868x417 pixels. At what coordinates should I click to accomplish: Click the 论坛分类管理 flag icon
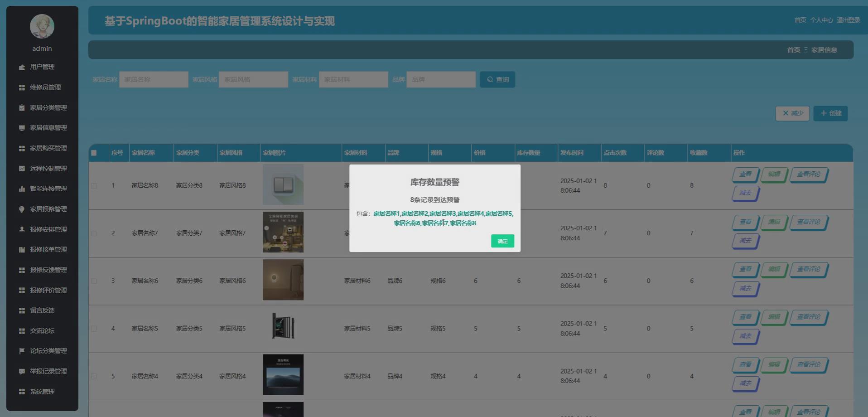(x=22, y=351)
